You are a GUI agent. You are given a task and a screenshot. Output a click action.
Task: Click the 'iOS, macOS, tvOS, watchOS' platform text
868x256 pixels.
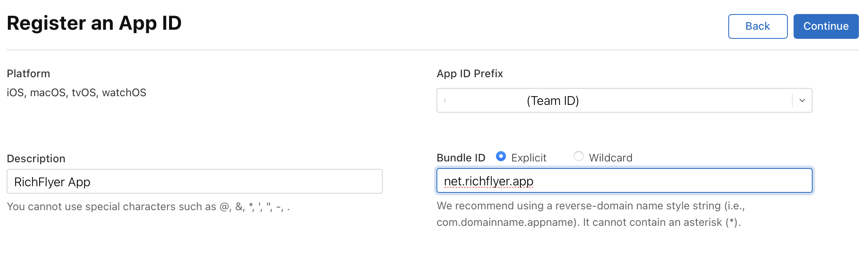click(x=76, y=92)
